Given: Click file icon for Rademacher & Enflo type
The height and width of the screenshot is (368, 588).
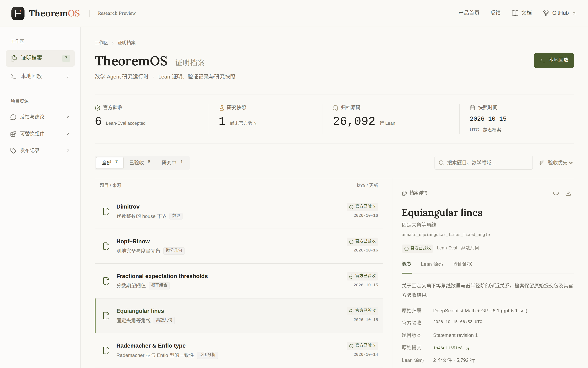Looking at the screenshot, I should pyautogui.click(x=106, y=350).
